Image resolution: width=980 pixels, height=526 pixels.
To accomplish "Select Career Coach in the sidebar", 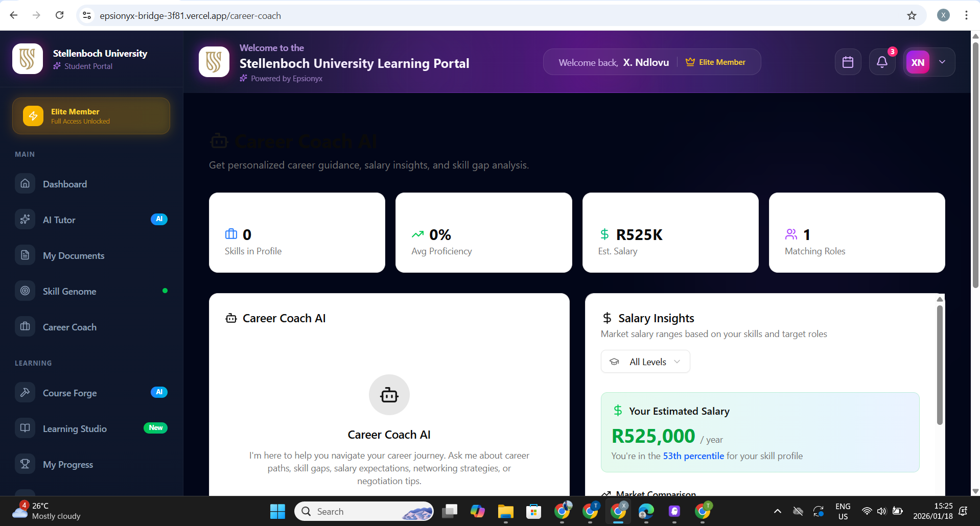I will coord(91,327).
